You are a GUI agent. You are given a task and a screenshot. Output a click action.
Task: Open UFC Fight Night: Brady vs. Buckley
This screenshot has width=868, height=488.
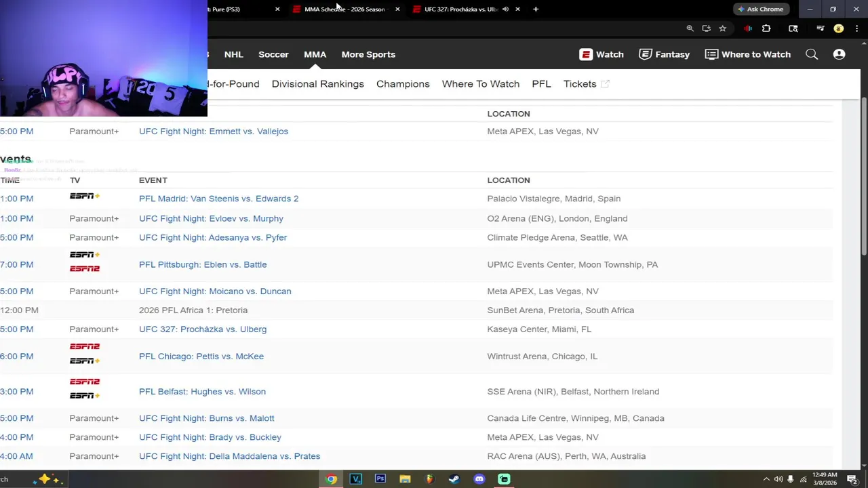tap(210, 437)
